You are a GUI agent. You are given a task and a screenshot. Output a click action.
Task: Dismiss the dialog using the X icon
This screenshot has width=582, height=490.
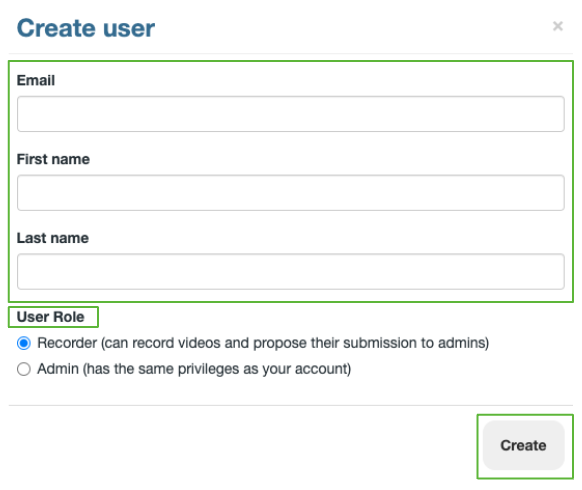(558, 26)
